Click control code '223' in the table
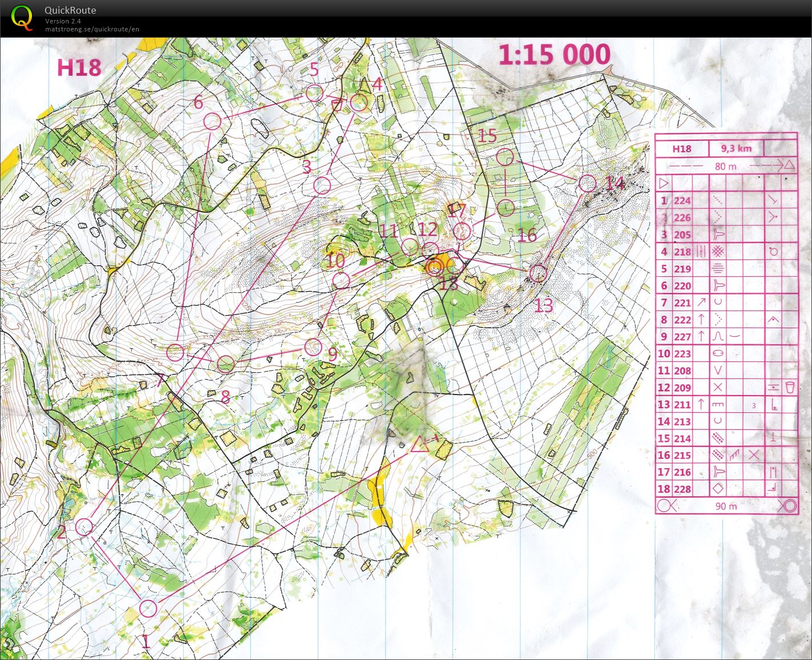 click(x=682, y=354)
